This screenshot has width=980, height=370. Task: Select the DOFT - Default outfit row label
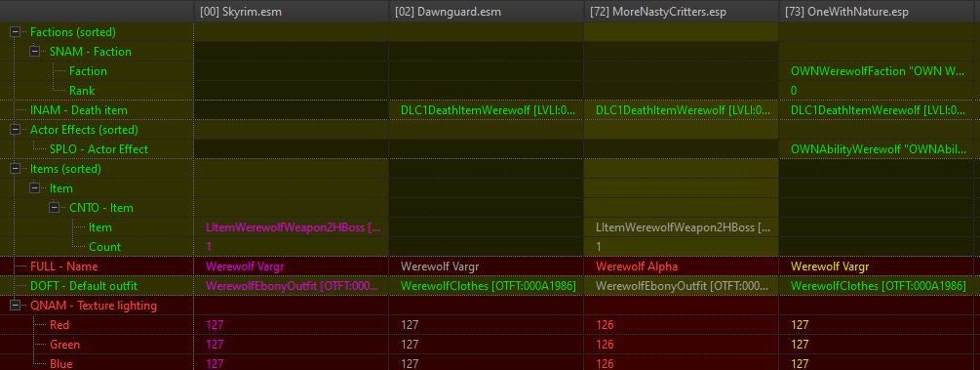click(84, 286)
